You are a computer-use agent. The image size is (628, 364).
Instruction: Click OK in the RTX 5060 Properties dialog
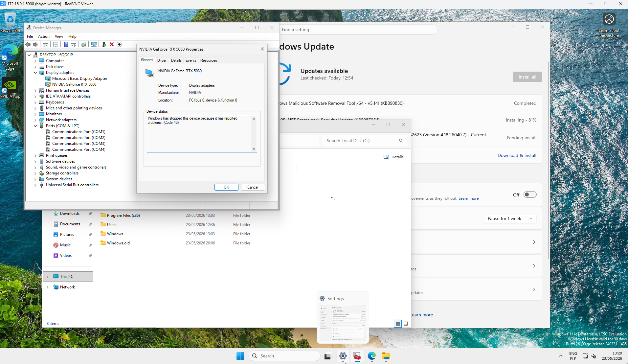226,187
